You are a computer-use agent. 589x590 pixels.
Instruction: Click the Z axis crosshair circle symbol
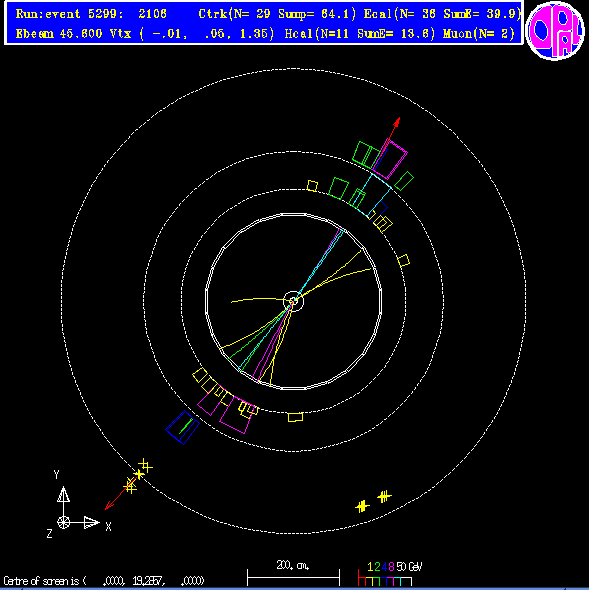coord(63,522)
